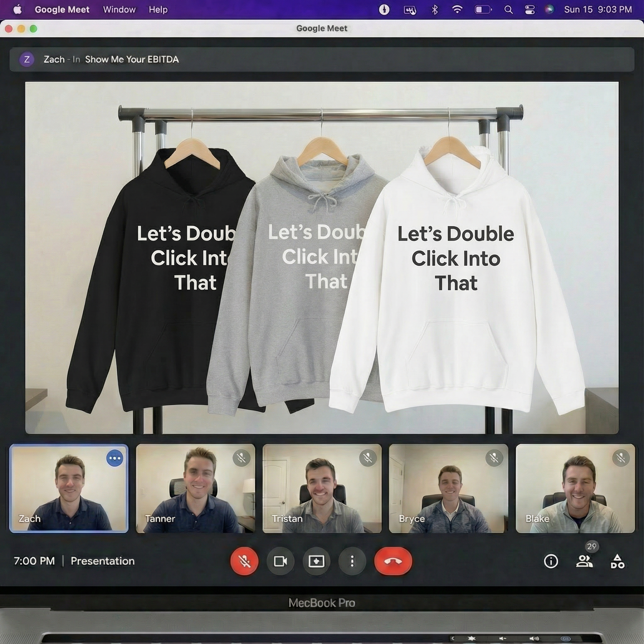The height and width of the screenshot is (644, 644).
Task: Open the meeting details info icon
Action: pos(551,561)
